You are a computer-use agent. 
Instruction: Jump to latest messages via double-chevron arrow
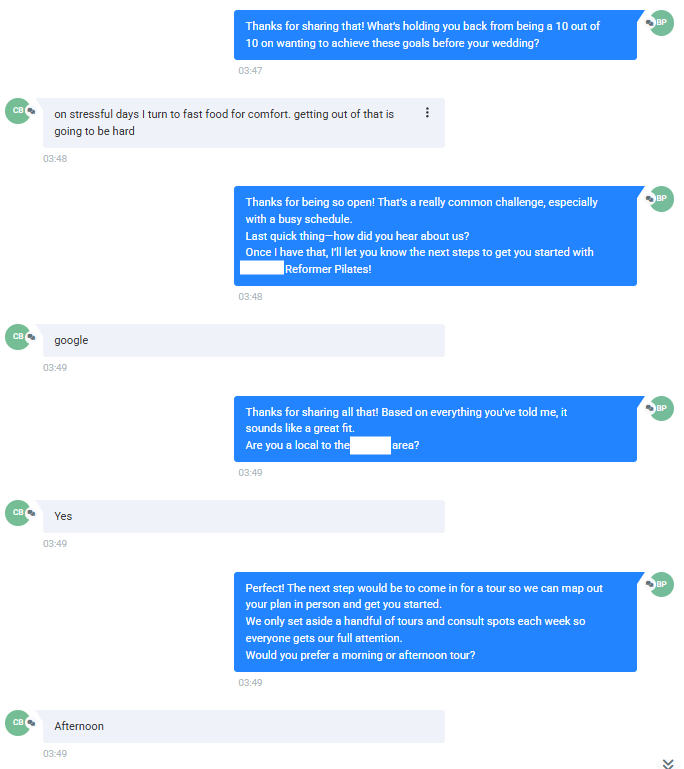click(x=668, y=763)
